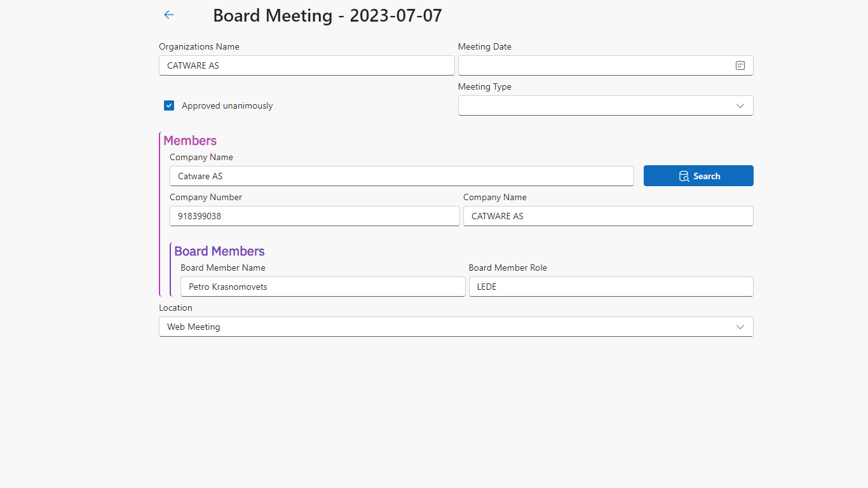Click the 'Board Meeting - 2023-07-07' page title

point(327,15)
